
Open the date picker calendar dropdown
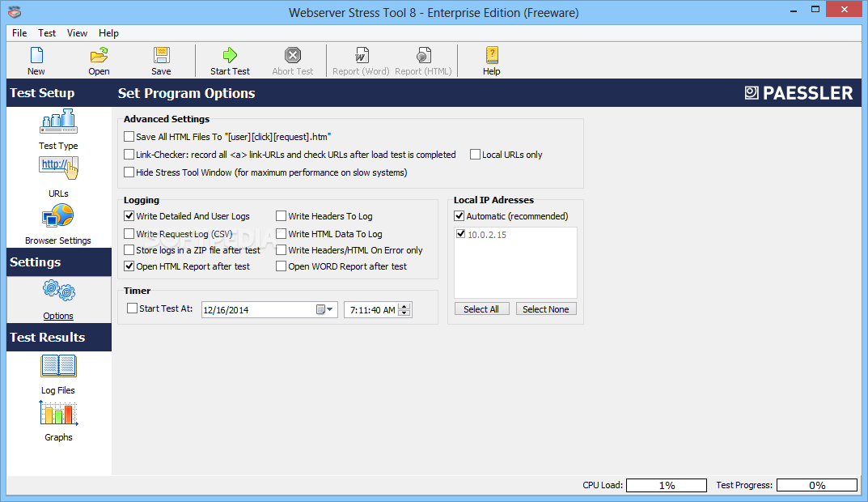(x=325, y=309)
